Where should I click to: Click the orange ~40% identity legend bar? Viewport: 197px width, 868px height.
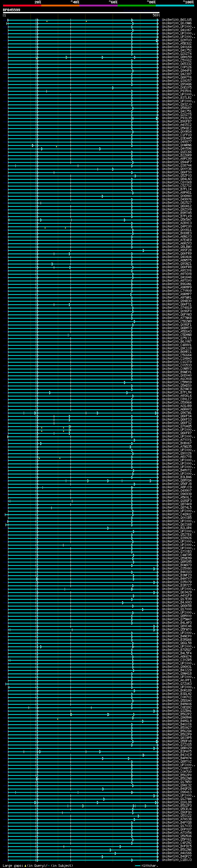(x=60, y=6)
